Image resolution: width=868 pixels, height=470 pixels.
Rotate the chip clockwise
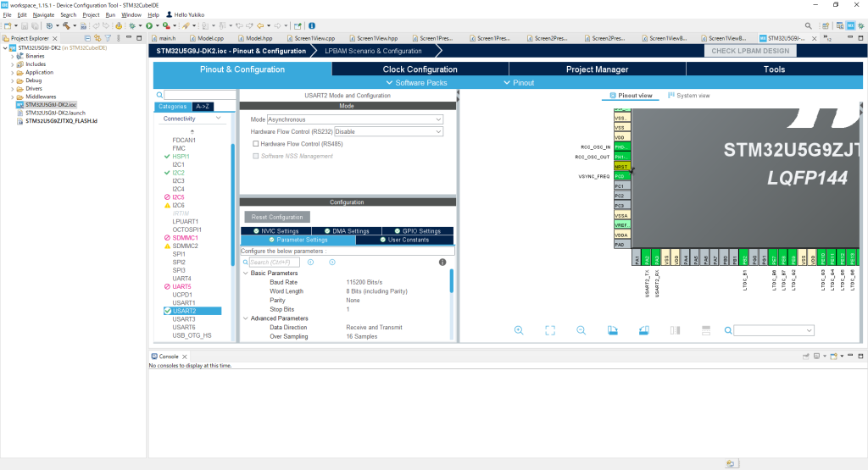coord(612,330)
